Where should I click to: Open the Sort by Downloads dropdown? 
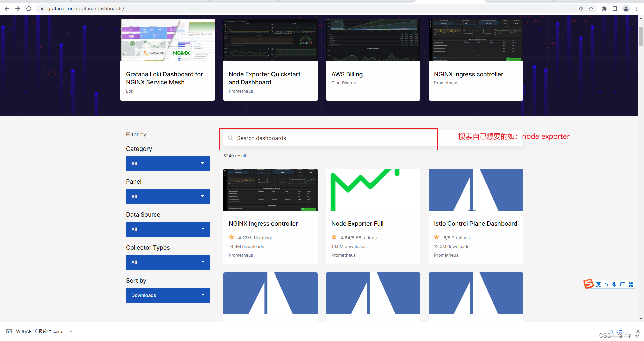168,295
